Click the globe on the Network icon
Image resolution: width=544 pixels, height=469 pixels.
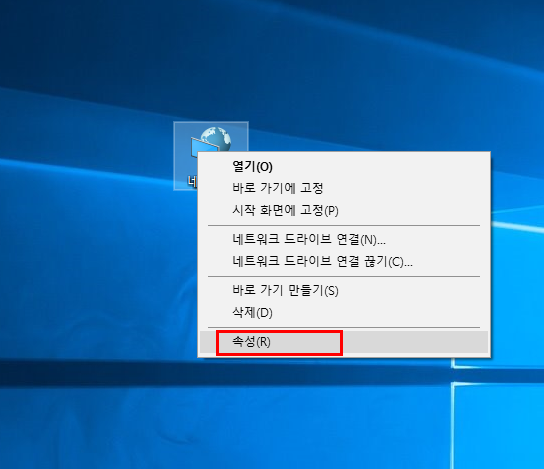pyautogui.click(x=218, y=137)
